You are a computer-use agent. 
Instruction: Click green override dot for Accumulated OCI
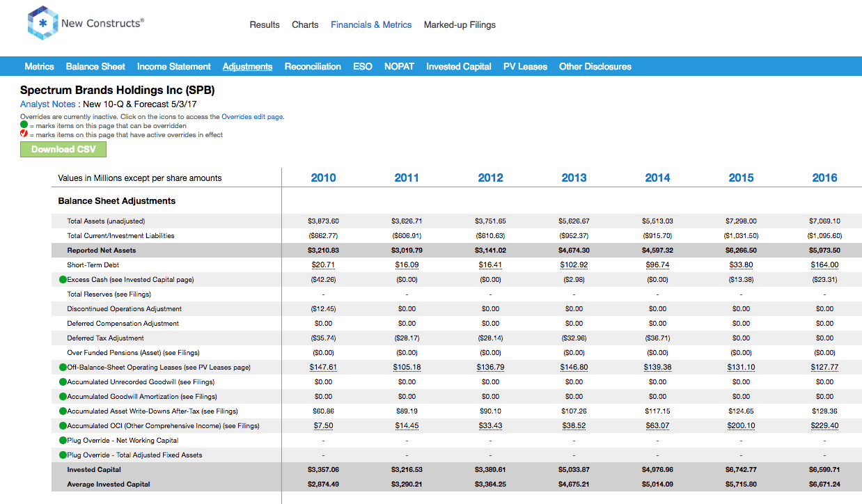pyautogui.click(x=63, y=426)
